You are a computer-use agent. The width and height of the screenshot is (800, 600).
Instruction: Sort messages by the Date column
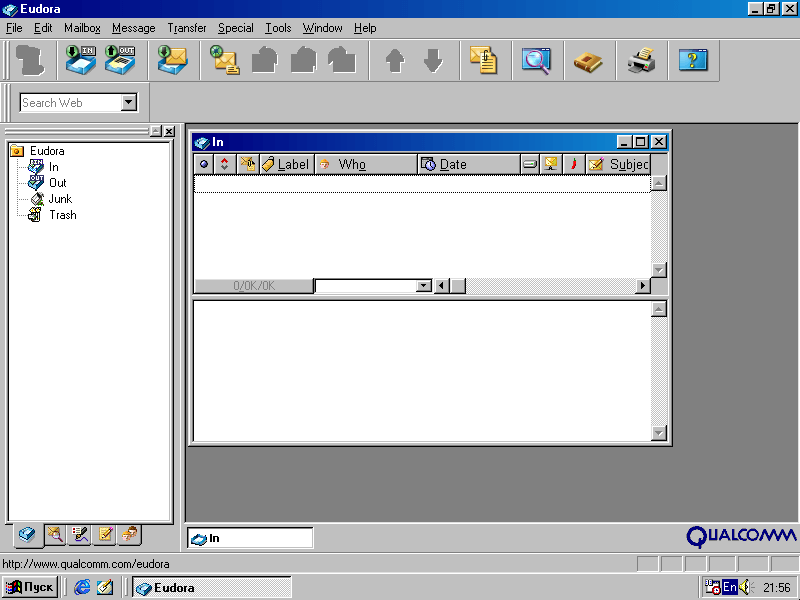point(469,164)
